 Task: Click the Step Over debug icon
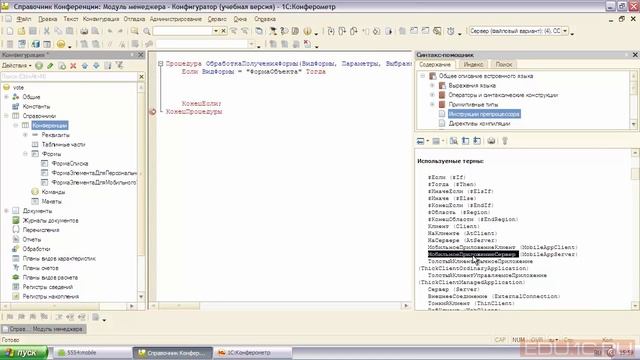tap(342, 31)
